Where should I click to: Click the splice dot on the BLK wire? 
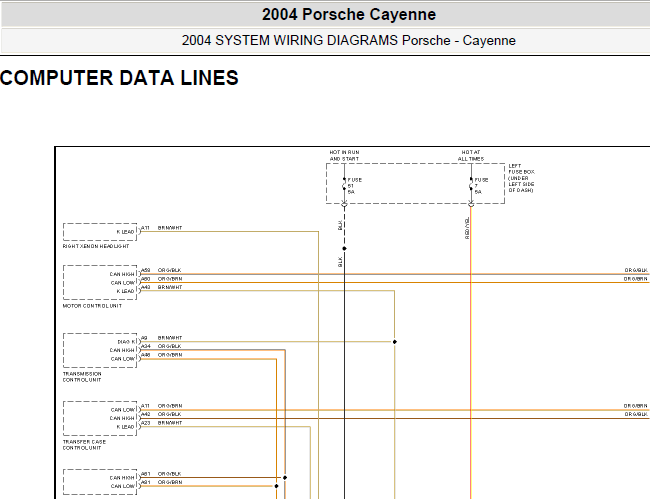click(x=344, y=249)
